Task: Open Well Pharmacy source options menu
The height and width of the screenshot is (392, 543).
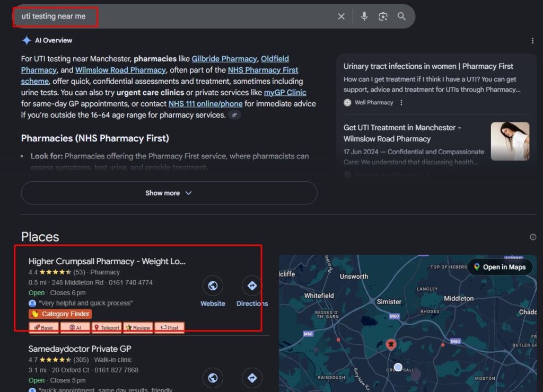Action: 401,103
